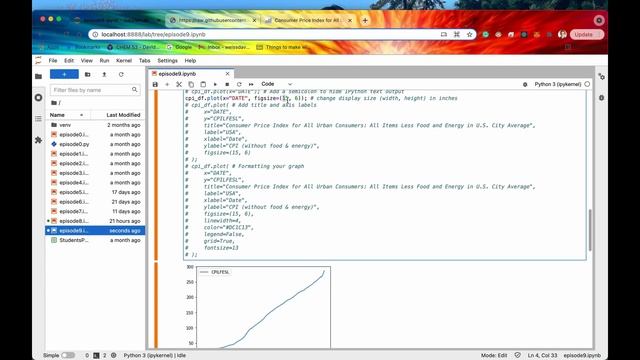Create a new folder in file browser

(x=87, y=74)
